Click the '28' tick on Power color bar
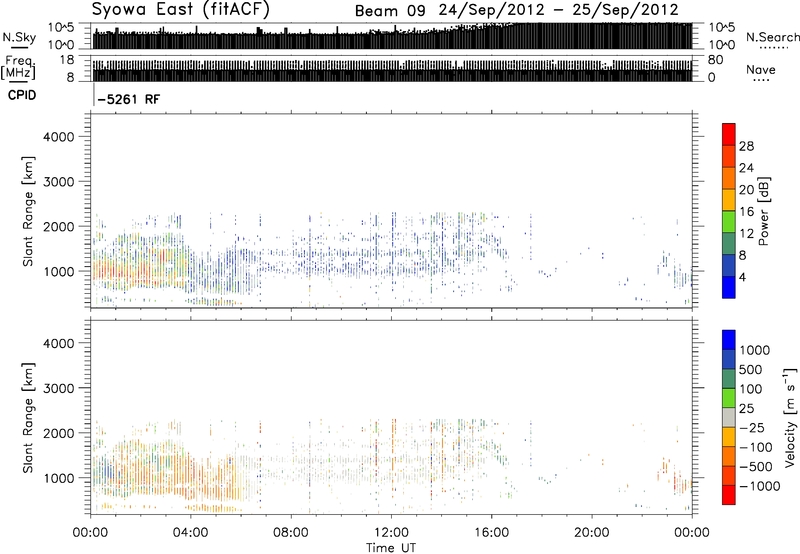800x554 pixels. pyautogui.click(x=746, y=146)
